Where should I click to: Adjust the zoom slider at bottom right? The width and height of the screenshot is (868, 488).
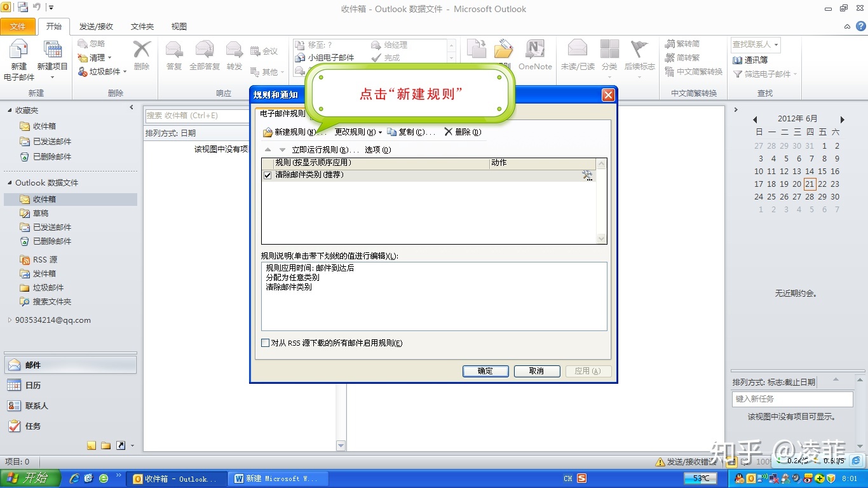[x=820, y=462]
